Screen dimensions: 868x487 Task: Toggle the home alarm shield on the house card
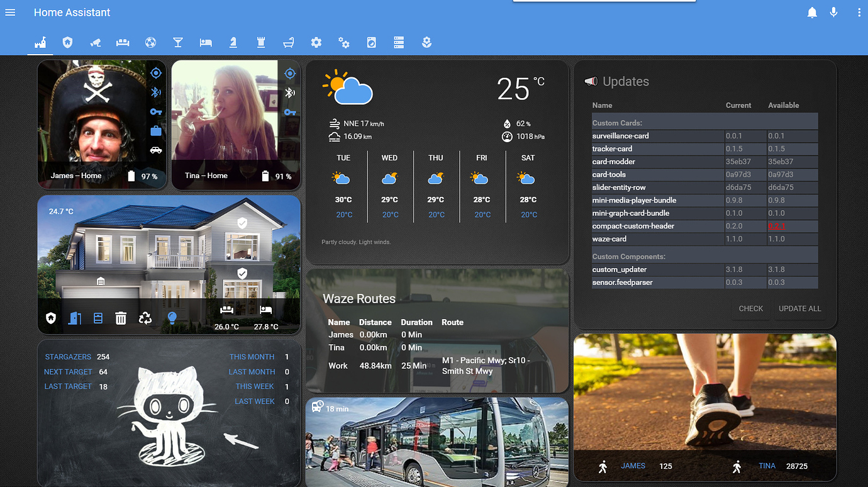tap(50, 318)
